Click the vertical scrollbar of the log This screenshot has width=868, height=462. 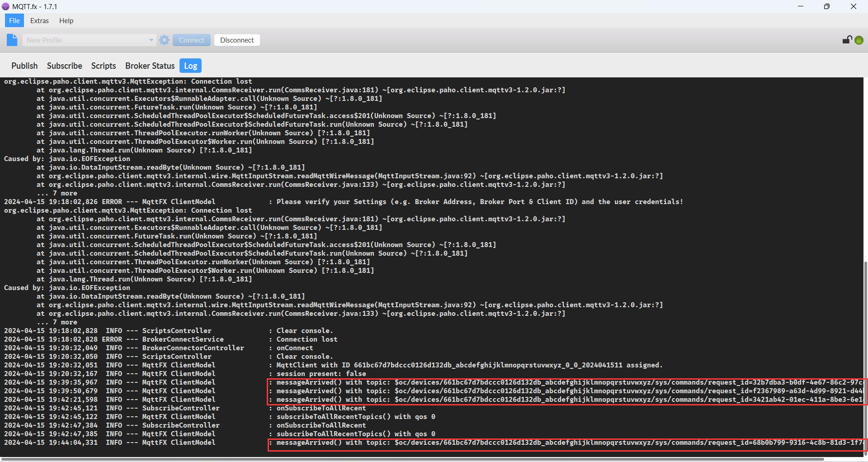coord(865,357)
